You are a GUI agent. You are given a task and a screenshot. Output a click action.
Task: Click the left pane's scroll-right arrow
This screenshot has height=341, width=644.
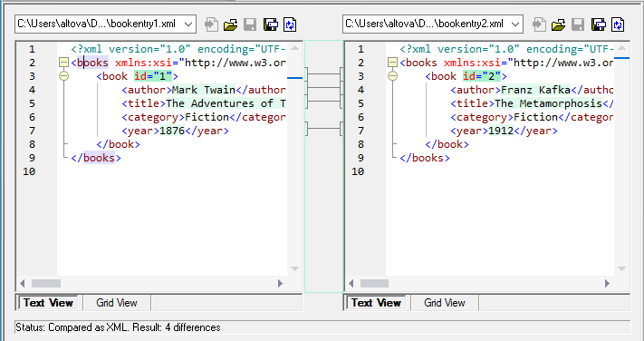pos(280,284)
